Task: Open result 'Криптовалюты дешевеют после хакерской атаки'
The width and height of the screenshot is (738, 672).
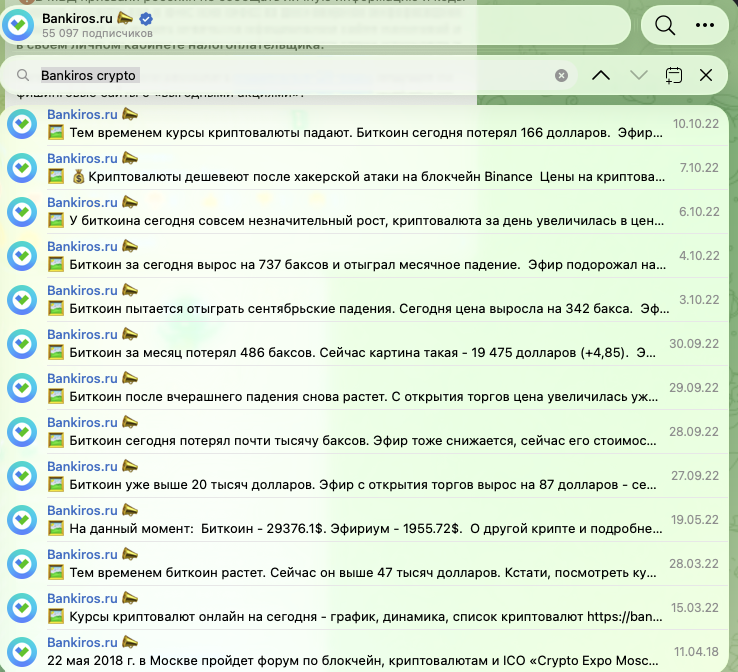Action: click(x=364, y=168)
